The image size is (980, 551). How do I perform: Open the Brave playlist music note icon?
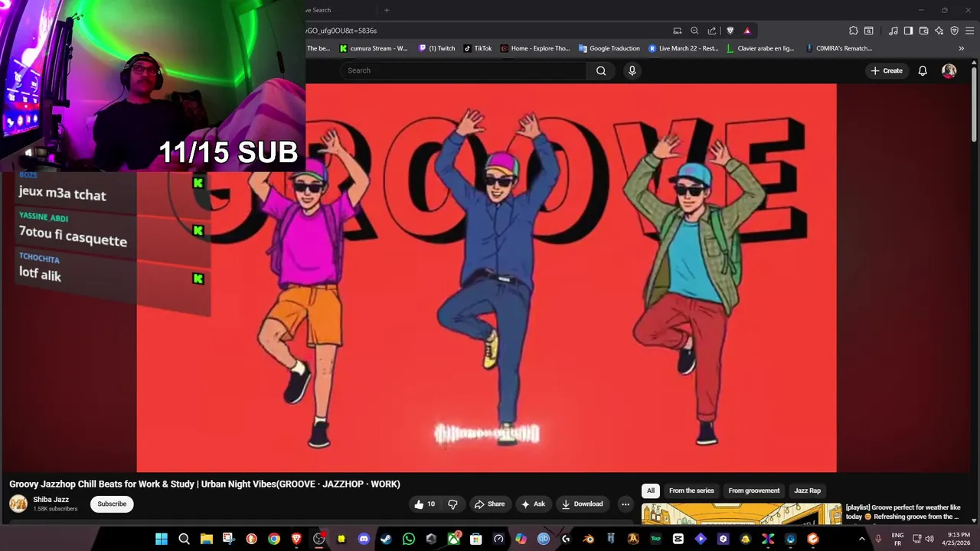click(x=893, y=31)
